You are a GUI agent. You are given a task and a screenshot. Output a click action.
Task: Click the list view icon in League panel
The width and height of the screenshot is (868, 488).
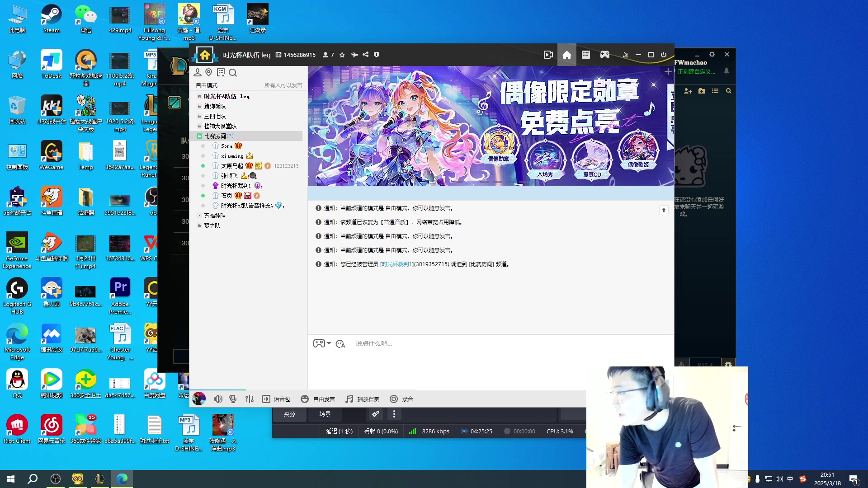tap(715, 91)
